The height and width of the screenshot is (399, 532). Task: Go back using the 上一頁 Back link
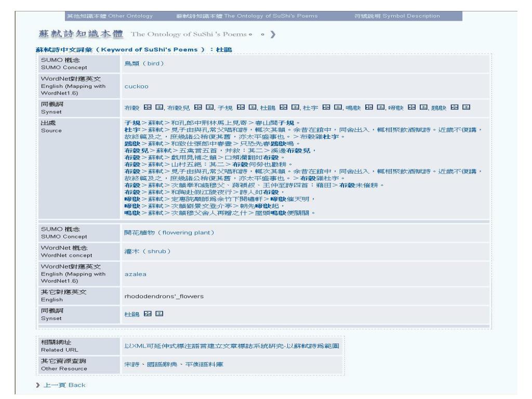pos(64,385)
